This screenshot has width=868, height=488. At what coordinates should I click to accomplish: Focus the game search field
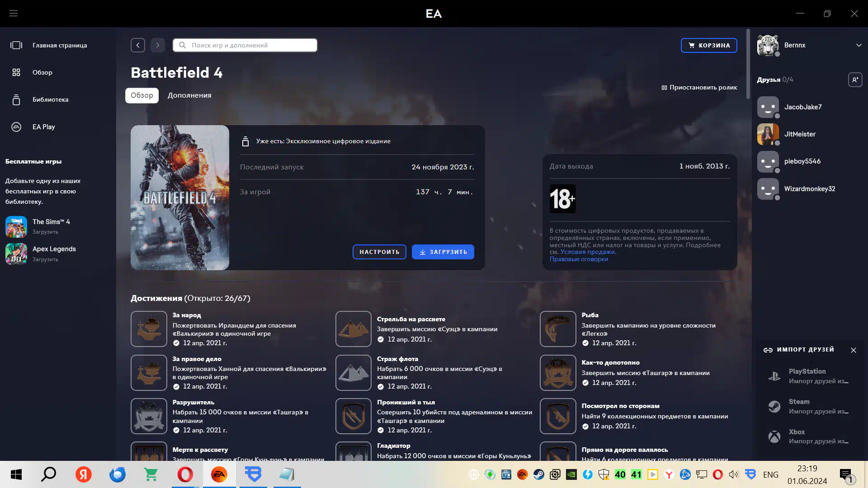[245, 45]
